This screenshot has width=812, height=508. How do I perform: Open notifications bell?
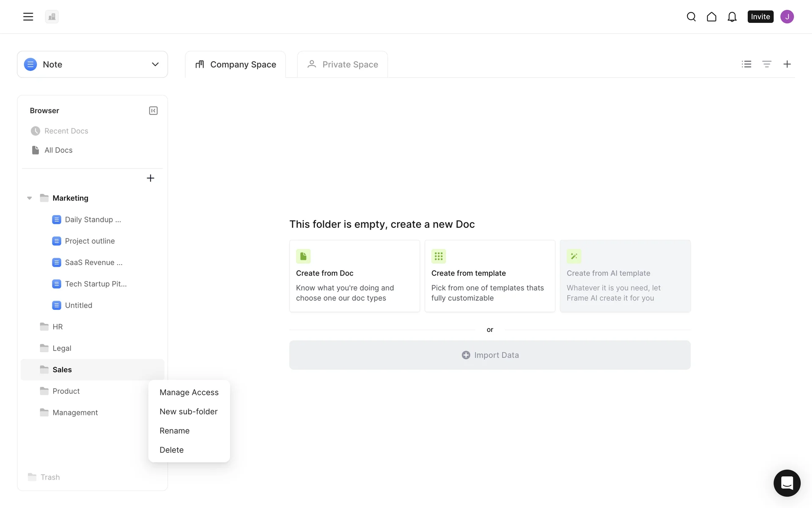[x=732, y=17]
